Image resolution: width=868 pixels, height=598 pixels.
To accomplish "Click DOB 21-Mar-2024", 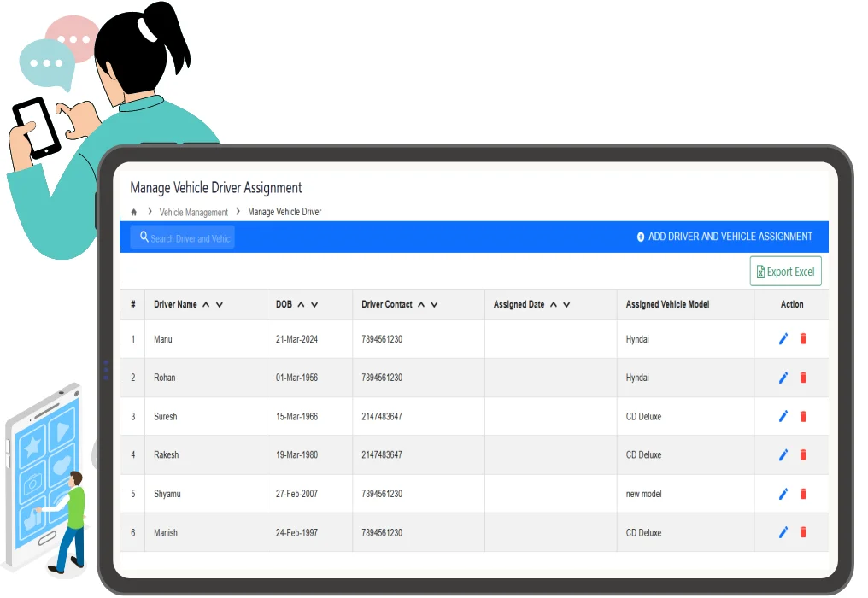I will [296, 339].
